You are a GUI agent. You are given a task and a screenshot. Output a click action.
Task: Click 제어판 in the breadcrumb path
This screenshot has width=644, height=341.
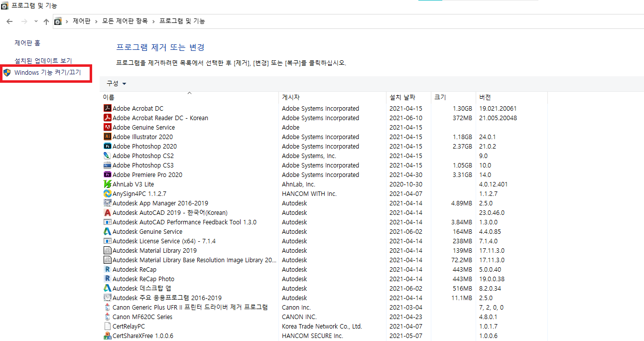tap(82, 21)
